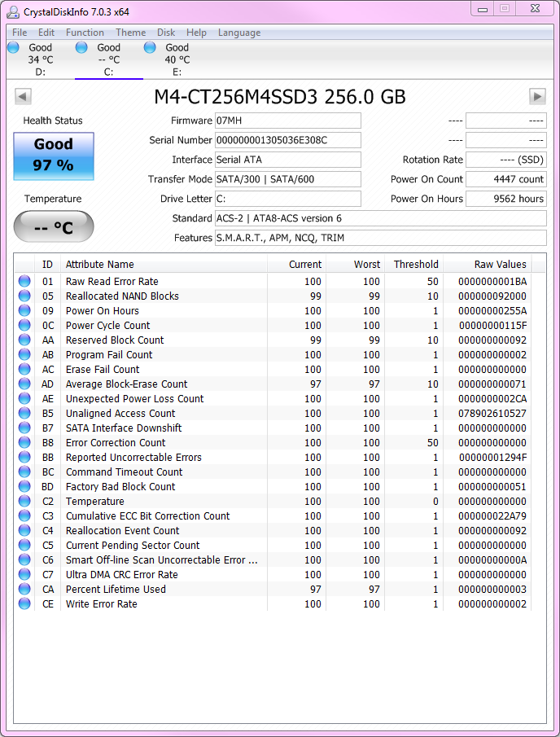This screenshot has width=560, height=737.
Task: Click status orb of Reserved Block Count
Action: pos(24,340)
